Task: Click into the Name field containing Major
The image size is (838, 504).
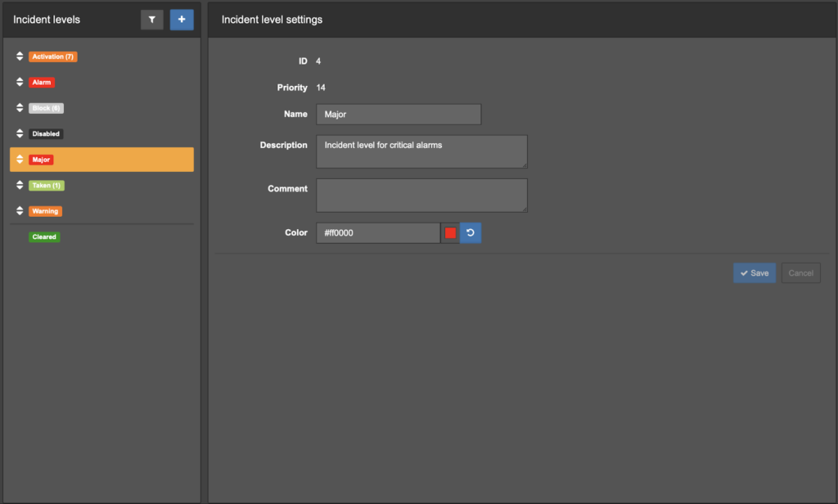Action: pyautogui.click(x=399, y=115)
